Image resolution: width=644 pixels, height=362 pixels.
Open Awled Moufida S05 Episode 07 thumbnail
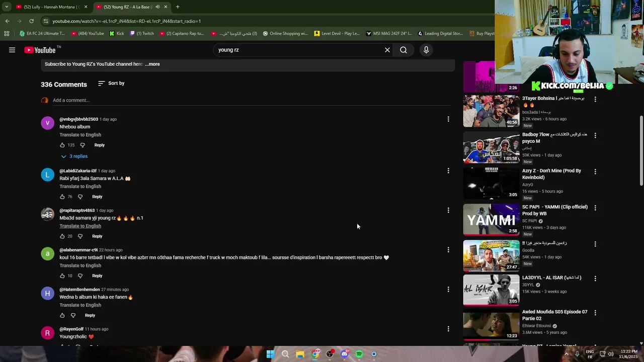pos(491,324)
